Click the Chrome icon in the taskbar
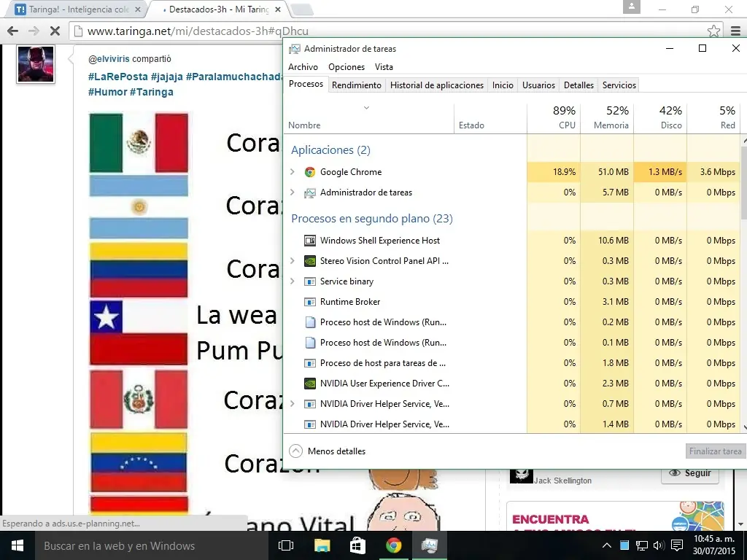 [x=393, y=545]
